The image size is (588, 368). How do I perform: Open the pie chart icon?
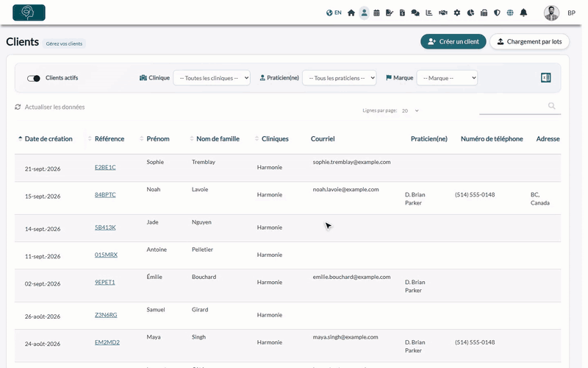[470, 13]
